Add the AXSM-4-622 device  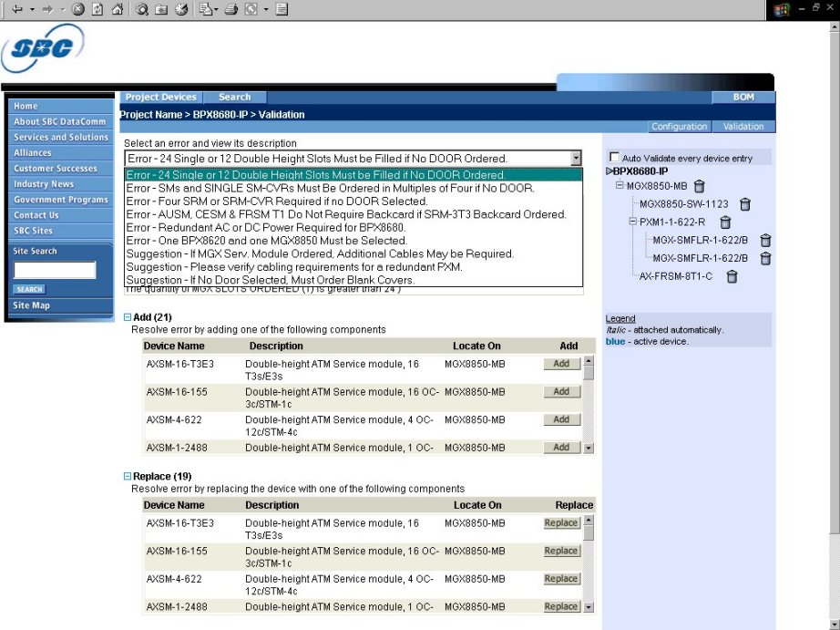[x=562, y=419]
